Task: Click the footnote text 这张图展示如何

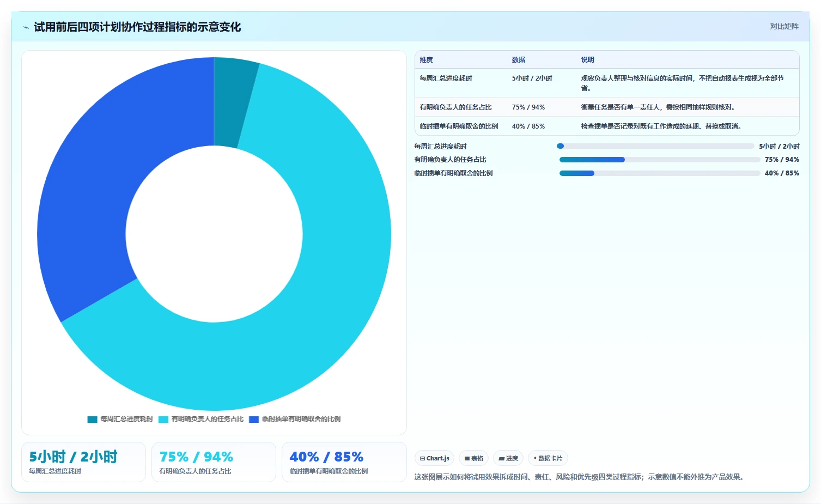Action: (579, 477)
